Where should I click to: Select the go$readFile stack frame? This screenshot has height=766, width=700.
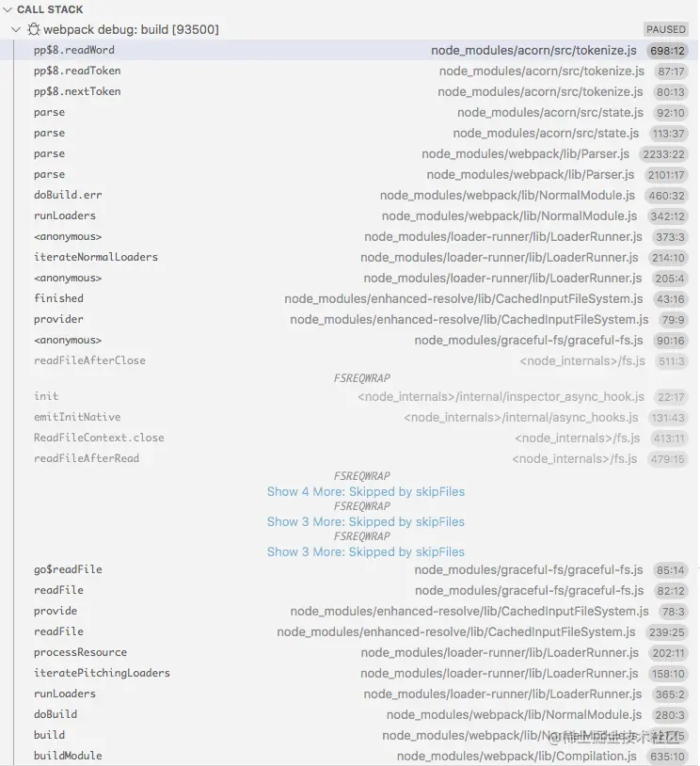(350, 569)
